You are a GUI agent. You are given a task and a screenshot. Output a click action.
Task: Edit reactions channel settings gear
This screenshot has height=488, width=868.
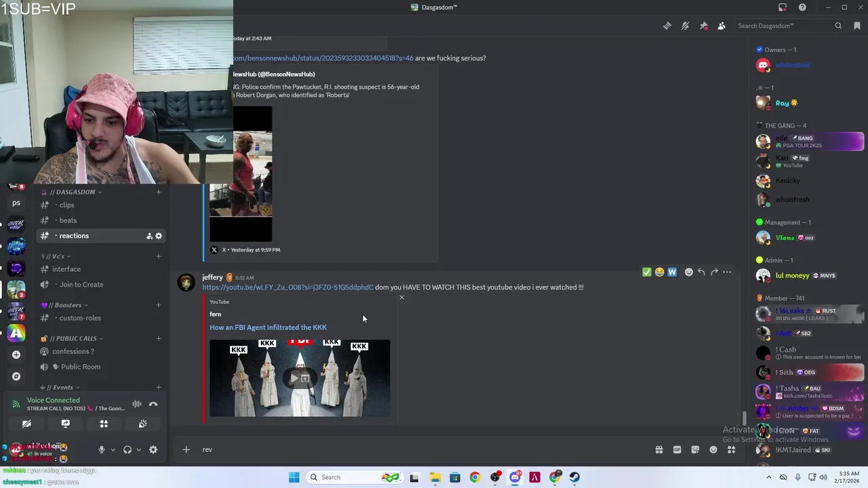click(159, 236)
